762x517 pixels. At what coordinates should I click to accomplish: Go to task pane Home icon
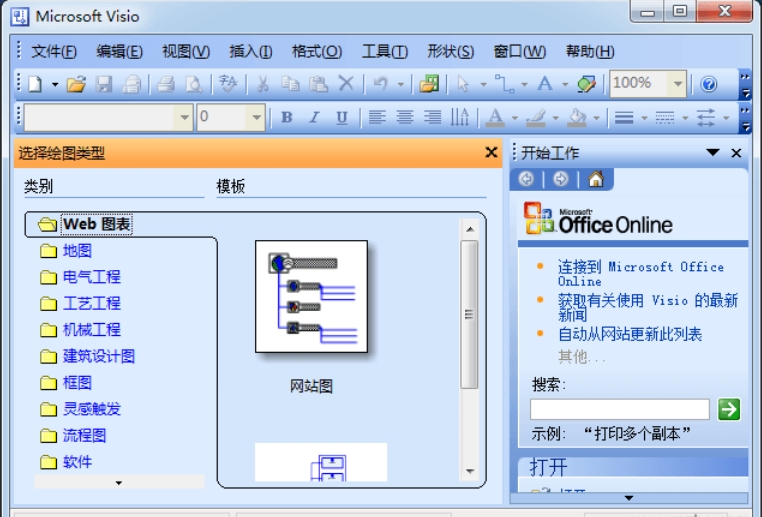click(596, 179)
